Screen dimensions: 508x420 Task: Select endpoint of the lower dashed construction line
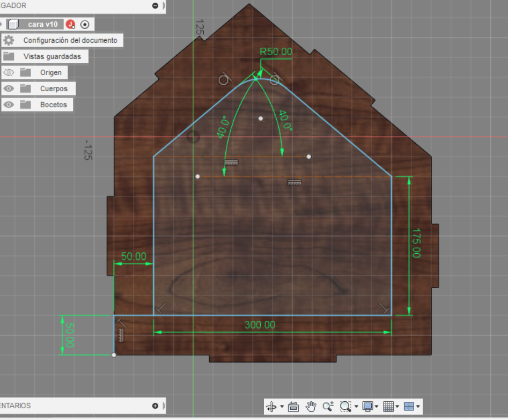(197, 176)
